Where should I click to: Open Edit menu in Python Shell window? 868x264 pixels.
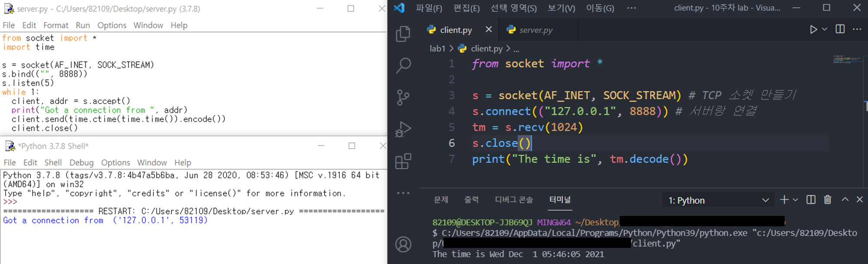pos(30,163)
